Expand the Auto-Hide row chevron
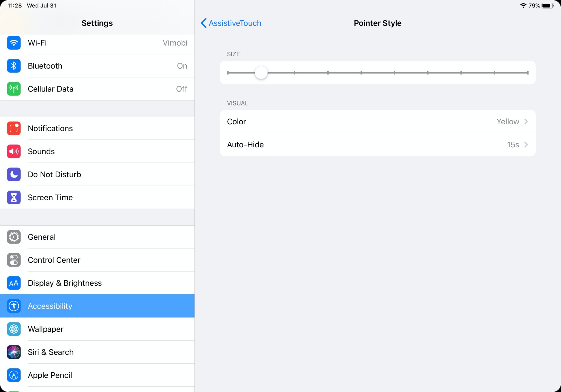 tap(526, 144)
